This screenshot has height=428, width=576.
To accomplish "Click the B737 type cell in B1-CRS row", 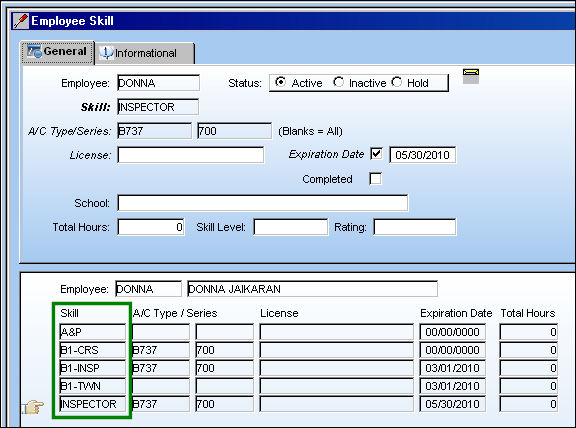I will [161, 350].
